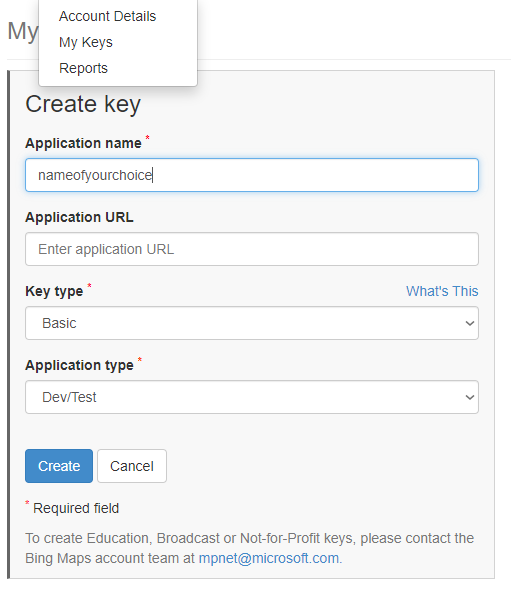511x593 pixels.
Task: Click the Application name label
Action: tap(83, 143)
